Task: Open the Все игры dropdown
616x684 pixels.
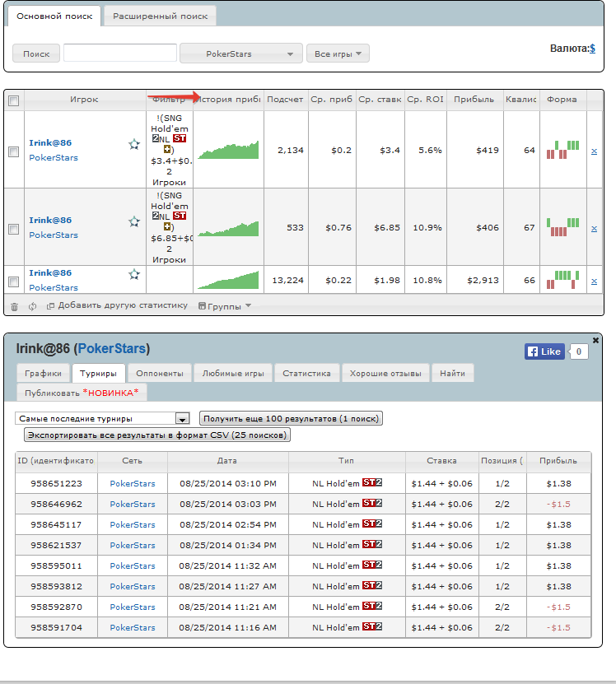Action: coord(338,54)
